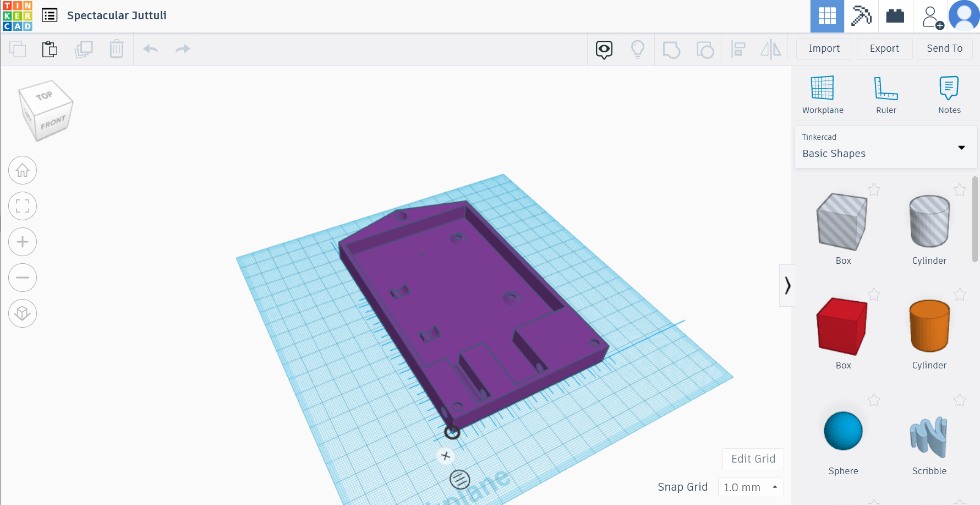Click the Edit Grid button

coord(753,459)
